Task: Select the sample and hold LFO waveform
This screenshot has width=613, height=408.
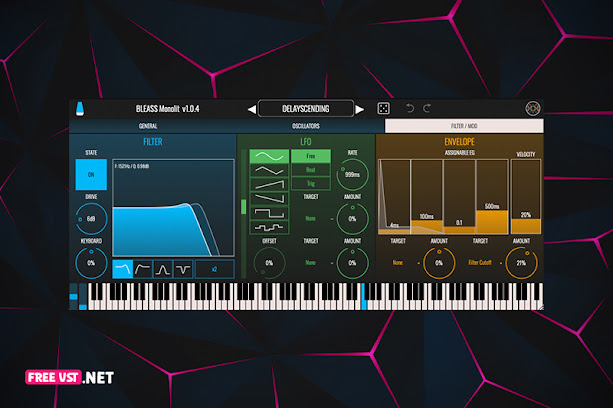Action: [x=269, y=227]
